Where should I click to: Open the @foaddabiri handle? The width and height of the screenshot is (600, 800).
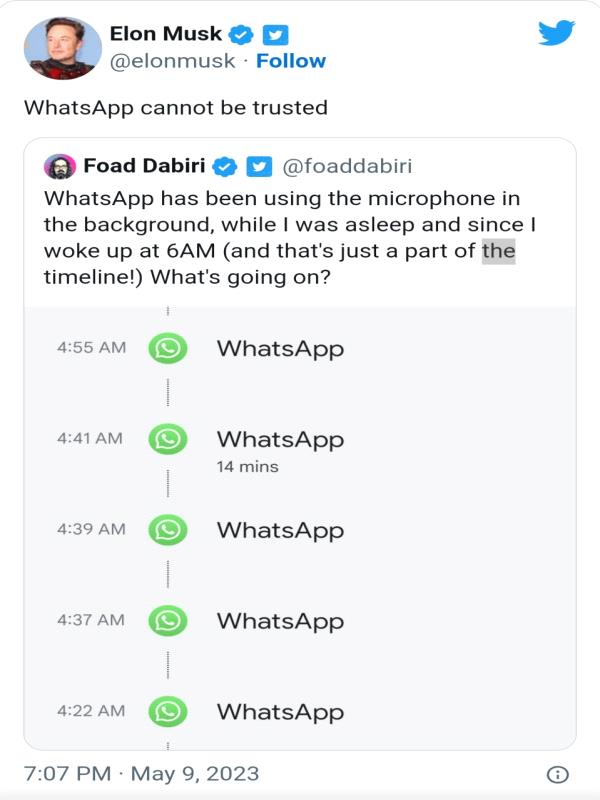(347, 166)
